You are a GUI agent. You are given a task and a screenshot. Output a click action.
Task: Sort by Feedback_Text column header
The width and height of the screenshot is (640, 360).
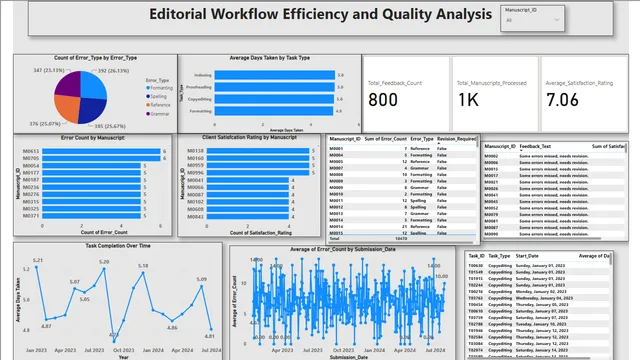[535, 146]
